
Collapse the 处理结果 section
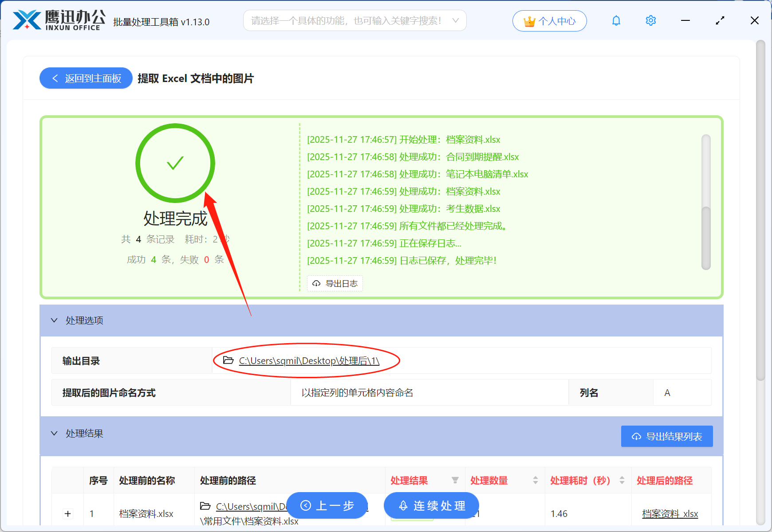coord(54,433)
